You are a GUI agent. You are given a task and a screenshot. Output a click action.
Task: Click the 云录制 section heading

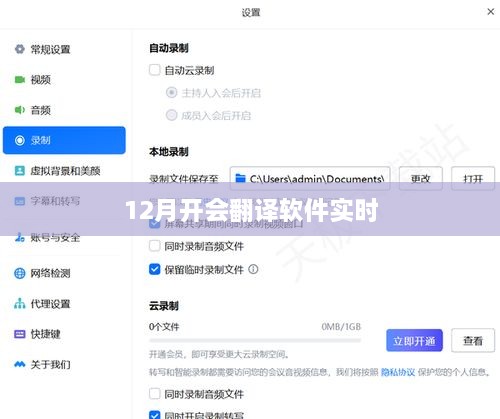(164, 306)
